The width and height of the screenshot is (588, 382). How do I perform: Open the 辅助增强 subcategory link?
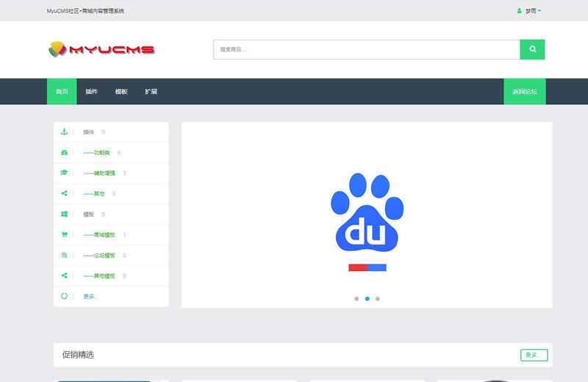tap(99, 173)
